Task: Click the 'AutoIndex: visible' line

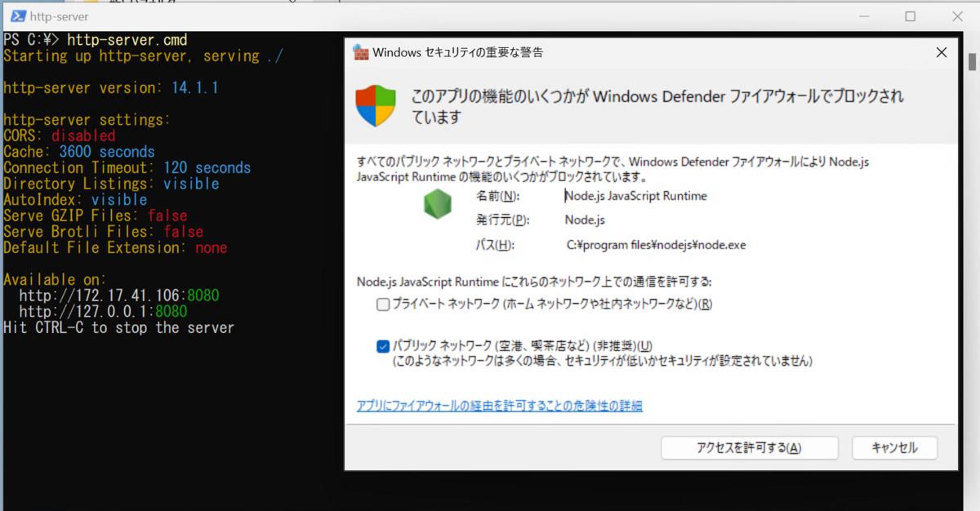Action: 75,200
